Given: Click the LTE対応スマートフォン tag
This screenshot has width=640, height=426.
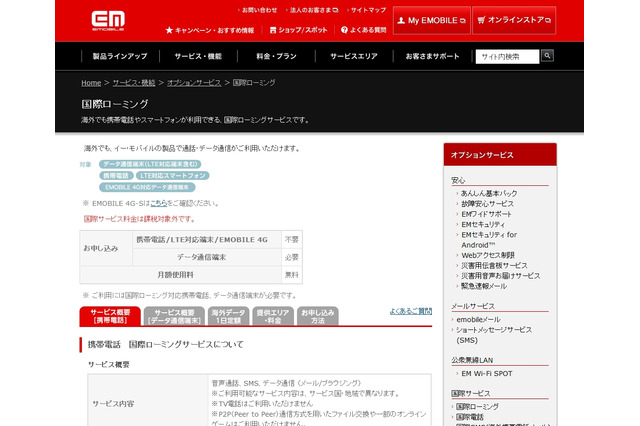Looking at the screenshot, I should point(172,175).
